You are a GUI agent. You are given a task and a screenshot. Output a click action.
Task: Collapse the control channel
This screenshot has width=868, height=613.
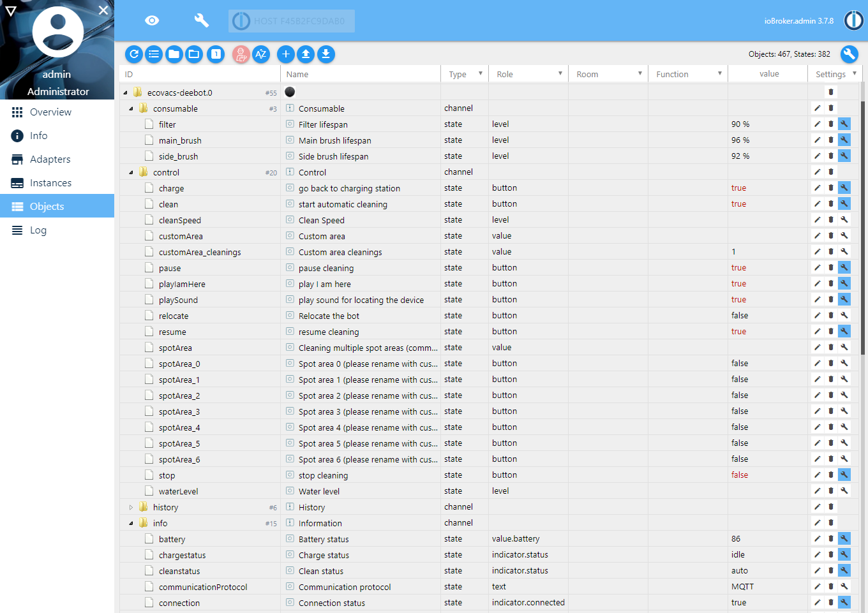tap(131, 173)
